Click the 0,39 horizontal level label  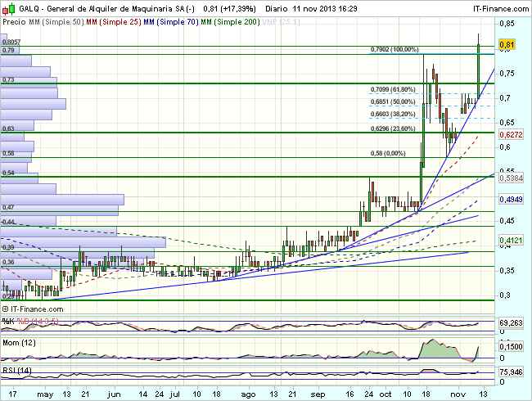coord(8,248)
